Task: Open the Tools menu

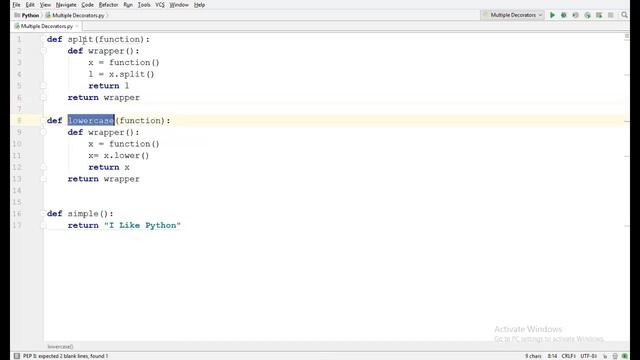Action: point(144,5)
